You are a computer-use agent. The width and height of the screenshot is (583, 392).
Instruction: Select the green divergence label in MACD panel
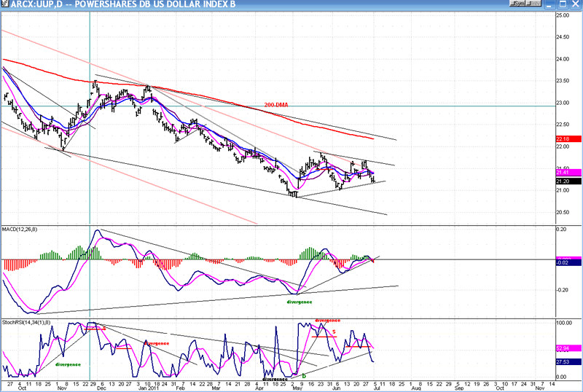300,301
